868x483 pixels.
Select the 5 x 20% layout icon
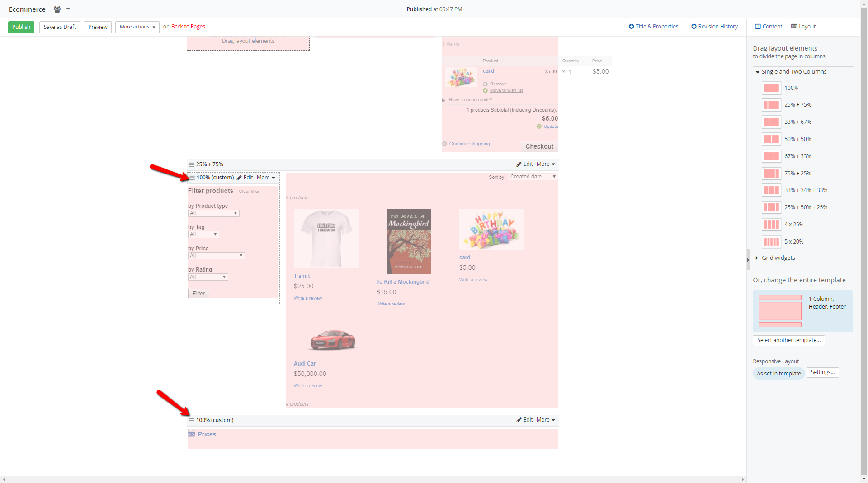point(771,242)
